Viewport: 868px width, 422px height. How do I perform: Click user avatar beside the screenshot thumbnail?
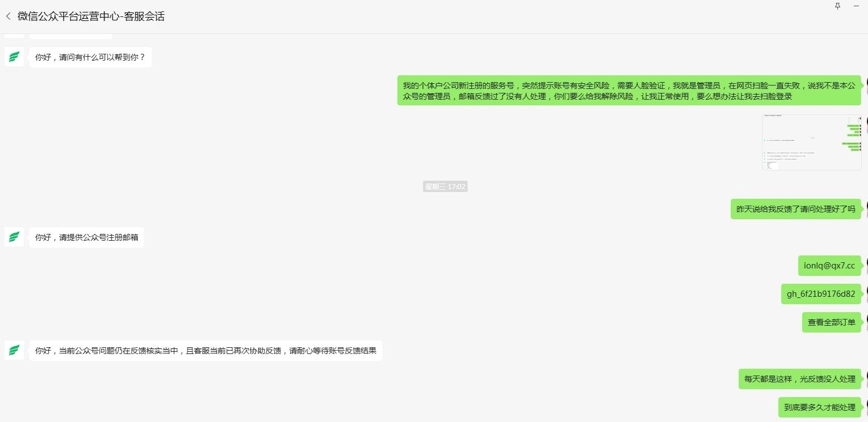pos(866,125)
